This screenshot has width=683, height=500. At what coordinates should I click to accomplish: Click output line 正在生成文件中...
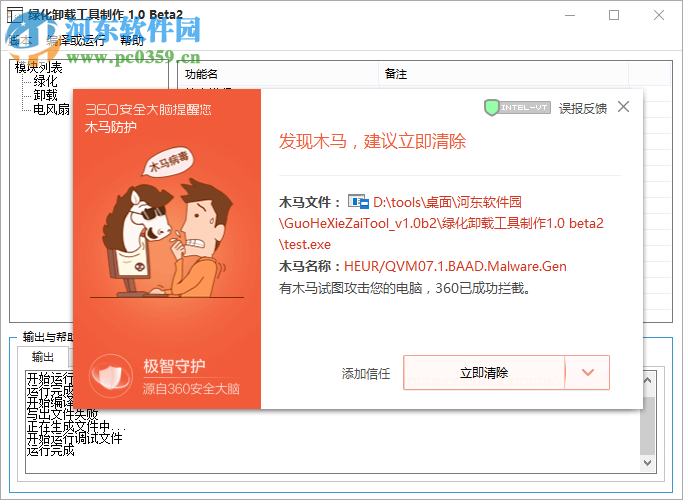[76, 426]
